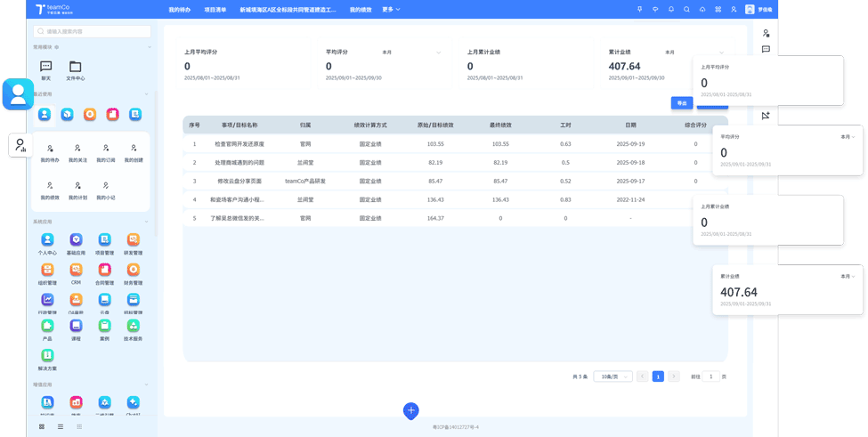Switch to the 项目清单 tab

pos(215,10)
